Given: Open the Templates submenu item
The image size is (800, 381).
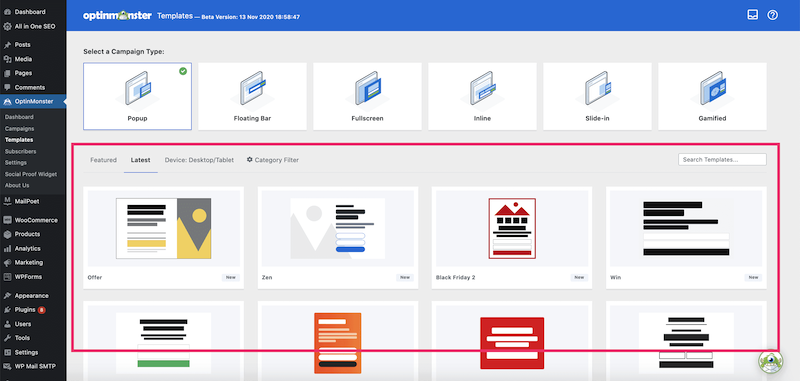Looking at the screenshot, I should coord(19,140).
